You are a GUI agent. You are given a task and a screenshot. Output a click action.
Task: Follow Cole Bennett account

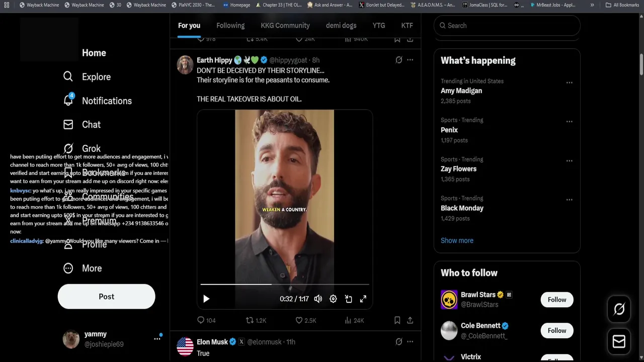click(x=557, y=330)
